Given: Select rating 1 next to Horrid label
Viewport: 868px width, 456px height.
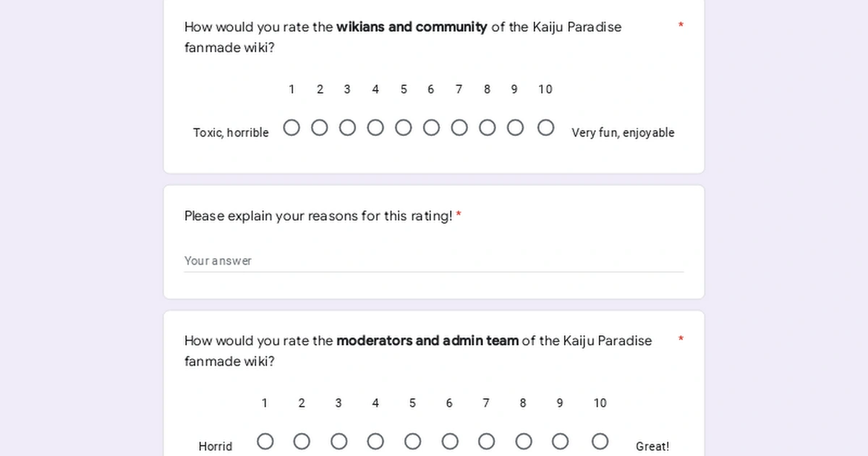Looking at the screenshot, I should pyautogui.click(x=265, y=441).
